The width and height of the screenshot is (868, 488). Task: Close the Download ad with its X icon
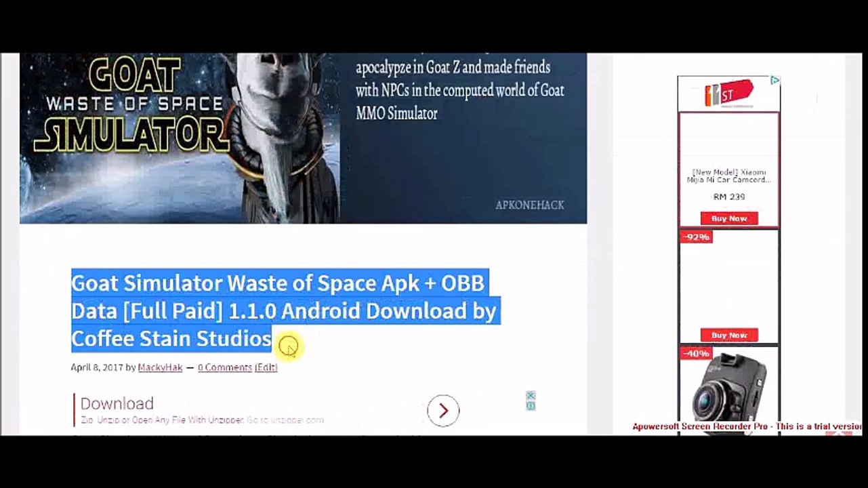tap(531, 396)
